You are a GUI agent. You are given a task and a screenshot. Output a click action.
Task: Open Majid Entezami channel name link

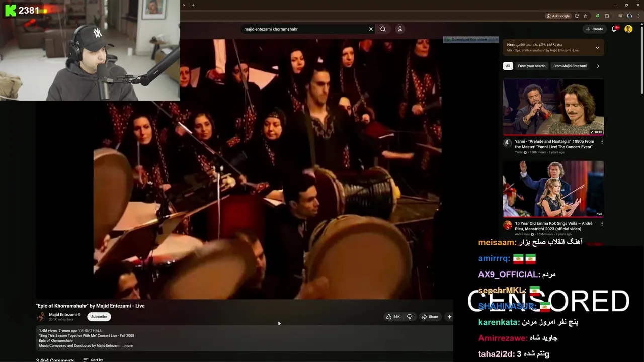click(x=63, y=315)
